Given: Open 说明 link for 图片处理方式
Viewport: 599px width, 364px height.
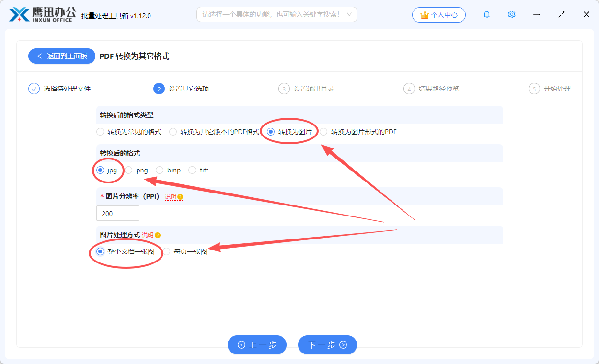Looking at the screenshot, I should point(148,235).
